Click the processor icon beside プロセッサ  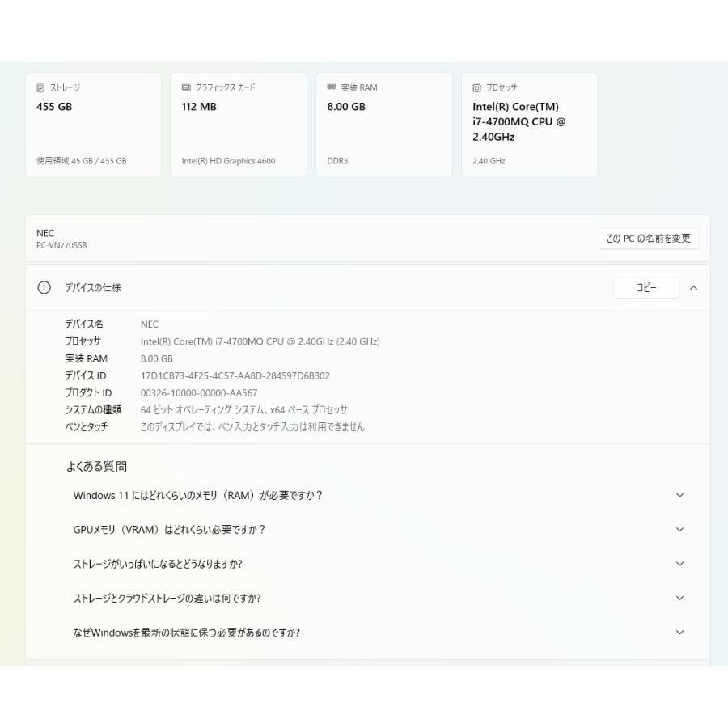(476, 87)
